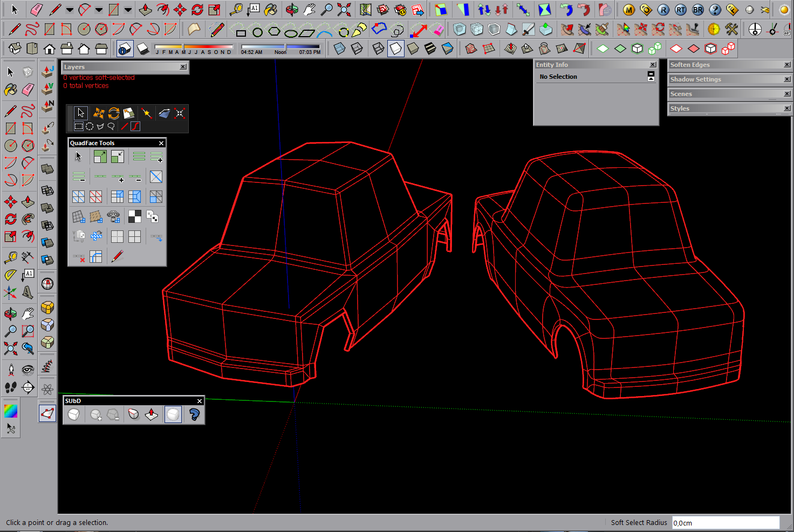Toggle SUbD subdivision on the first SUbD icon
The image size is (794, 532).
[x=74, y=414]
